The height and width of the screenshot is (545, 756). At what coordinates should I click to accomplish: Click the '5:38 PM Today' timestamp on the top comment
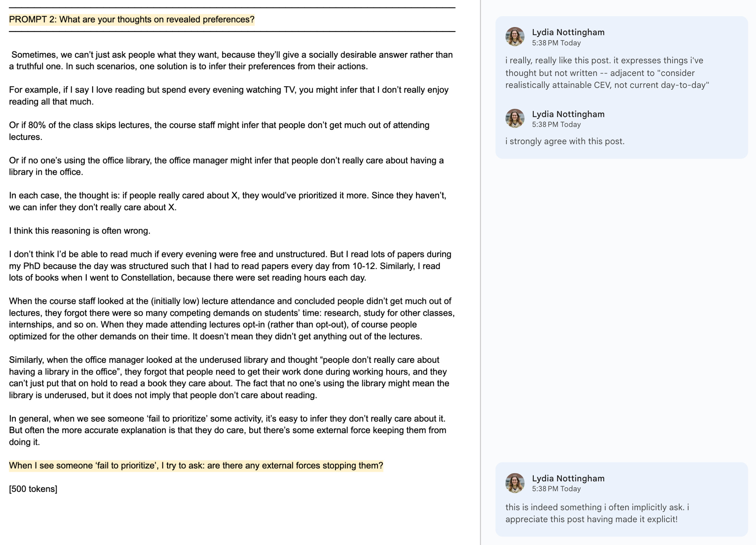click(556, 43)
